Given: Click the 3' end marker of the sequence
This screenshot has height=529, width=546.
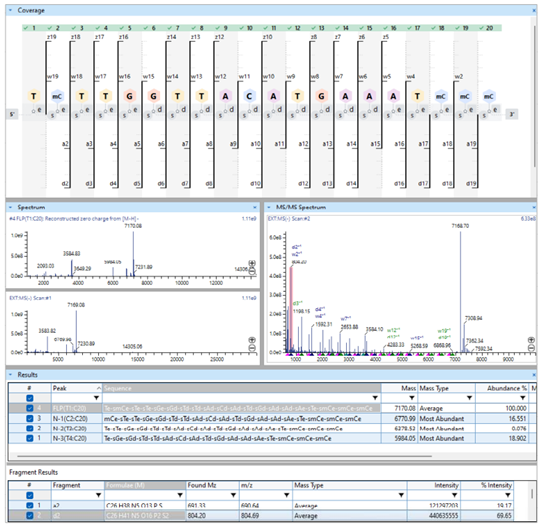Looking at the screenshot, I should coord(512,114).
